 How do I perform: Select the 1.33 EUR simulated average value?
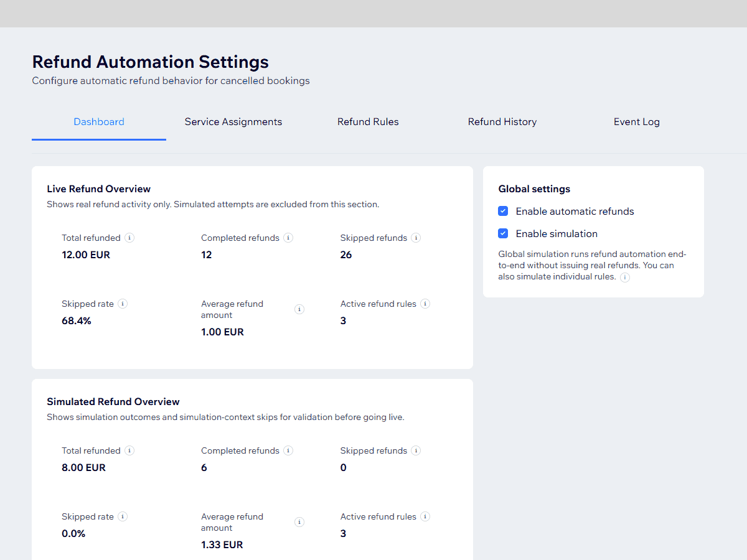(222, 545)
